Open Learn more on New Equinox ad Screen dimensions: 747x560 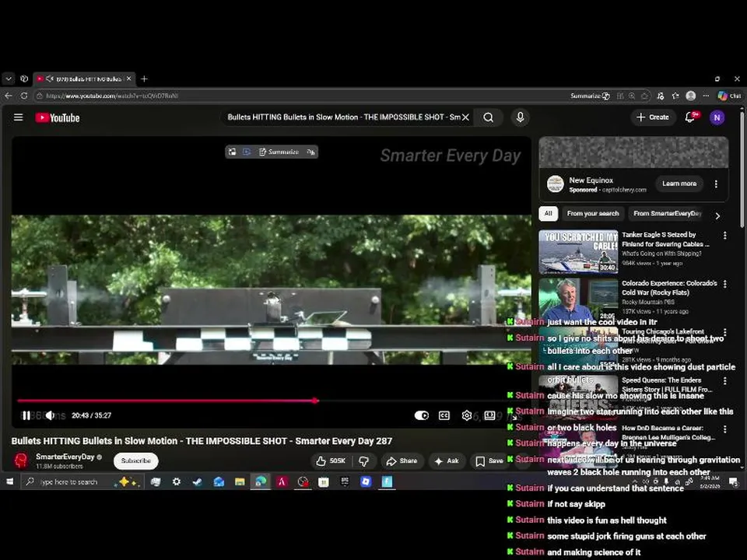[679, 184]
